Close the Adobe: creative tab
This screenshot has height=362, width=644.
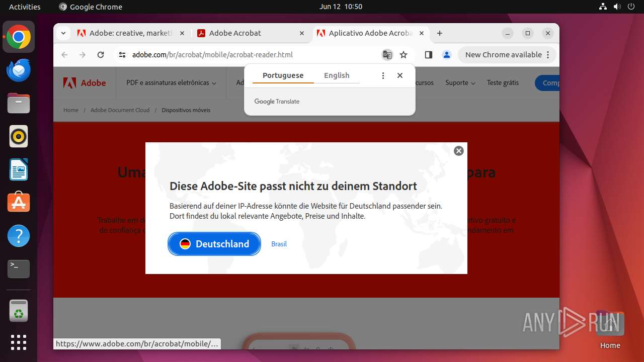click(182, 33)
